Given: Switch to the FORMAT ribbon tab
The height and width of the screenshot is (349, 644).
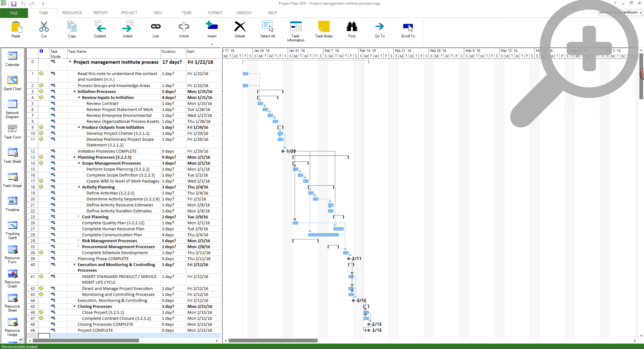Looking at the screenshot, I should click(215, 13).
